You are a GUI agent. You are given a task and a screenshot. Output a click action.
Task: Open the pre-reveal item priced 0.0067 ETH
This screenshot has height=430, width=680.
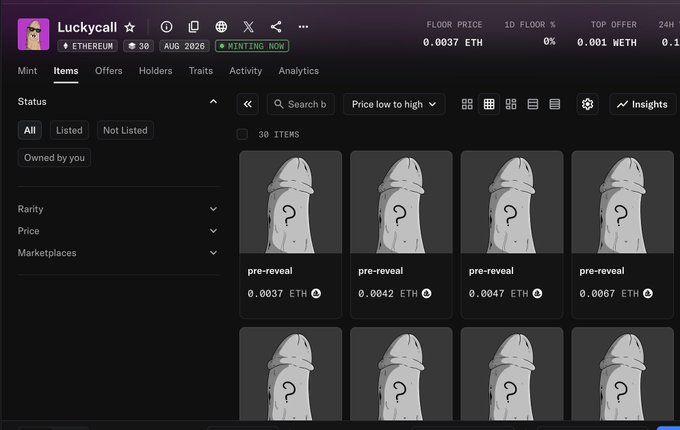[622, 234]
